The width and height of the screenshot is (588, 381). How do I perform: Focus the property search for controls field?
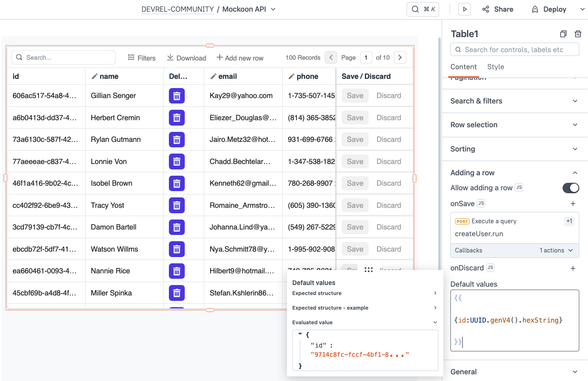515,49
